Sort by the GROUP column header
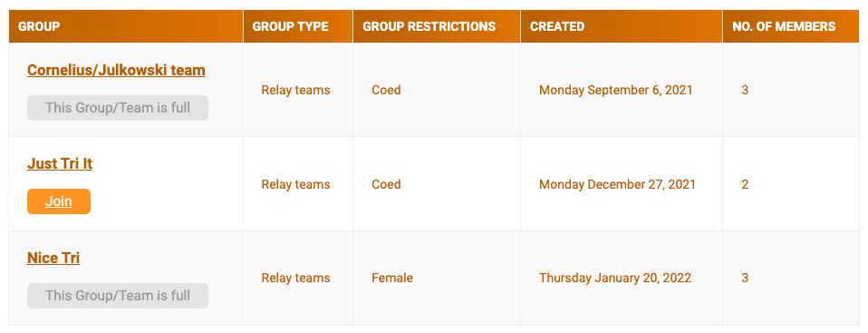 click(39, 26)
